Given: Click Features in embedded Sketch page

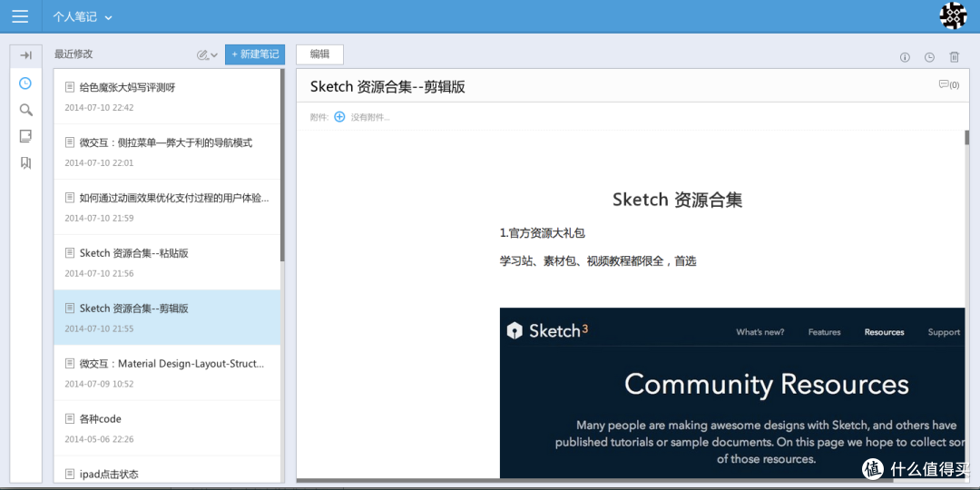Looking at the screenshot, I should [x=824, y=332].
